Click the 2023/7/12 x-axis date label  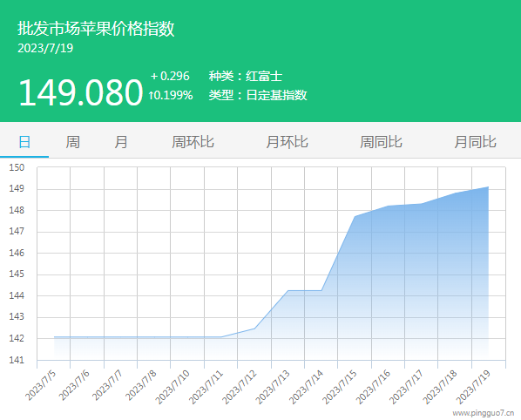(x=240, y=387)
